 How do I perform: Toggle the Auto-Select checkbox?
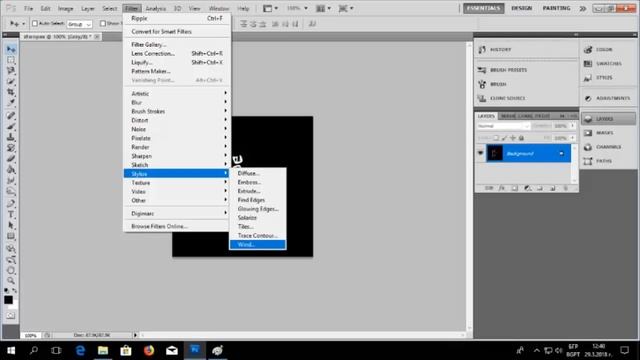(35, 24)
